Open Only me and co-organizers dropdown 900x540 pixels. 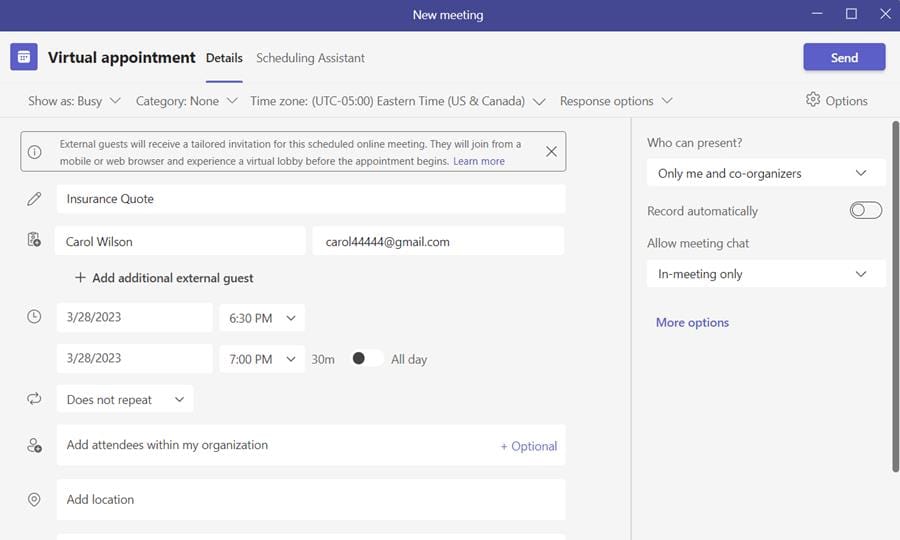[766, 173]
